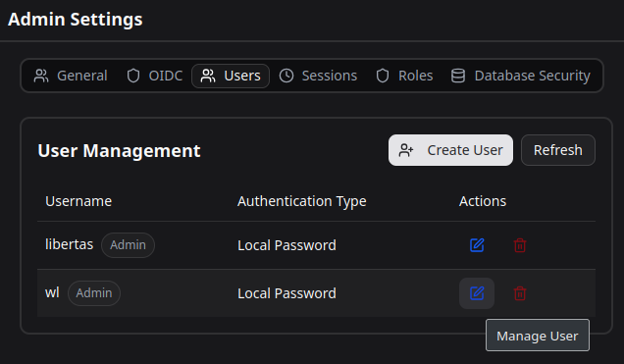
Task: Select the libertas username text
Action: 70,244
